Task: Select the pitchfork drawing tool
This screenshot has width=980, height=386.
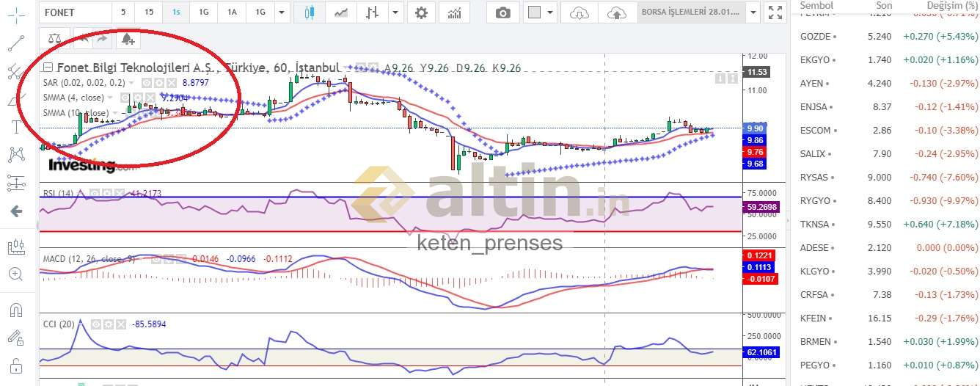Action: [x=15, y=71]
